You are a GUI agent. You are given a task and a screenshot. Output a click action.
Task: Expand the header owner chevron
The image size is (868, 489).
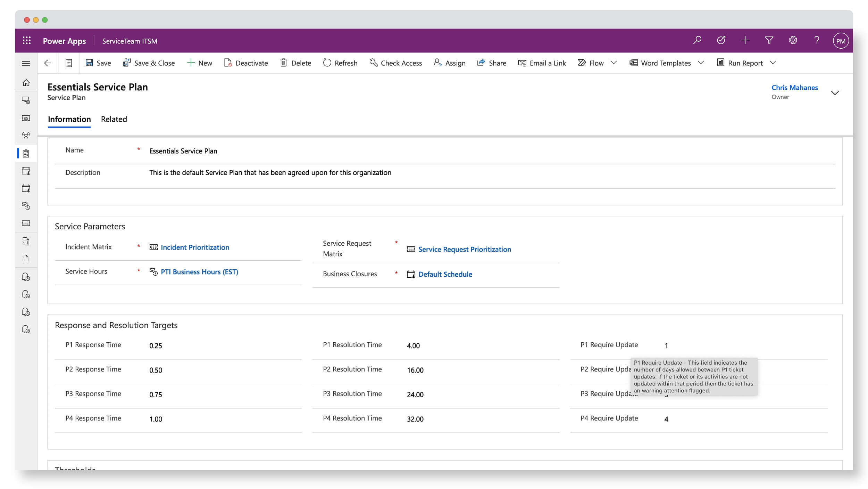coord(835,93)
